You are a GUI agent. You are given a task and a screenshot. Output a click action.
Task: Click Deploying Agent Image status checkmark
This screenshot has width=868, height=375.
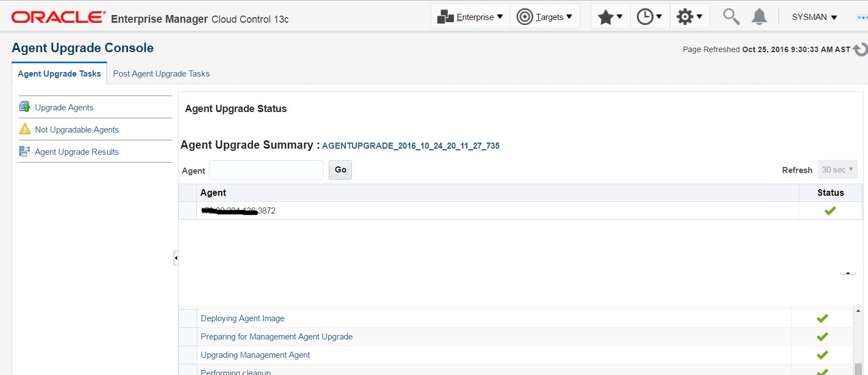click(x=822, y=318)
